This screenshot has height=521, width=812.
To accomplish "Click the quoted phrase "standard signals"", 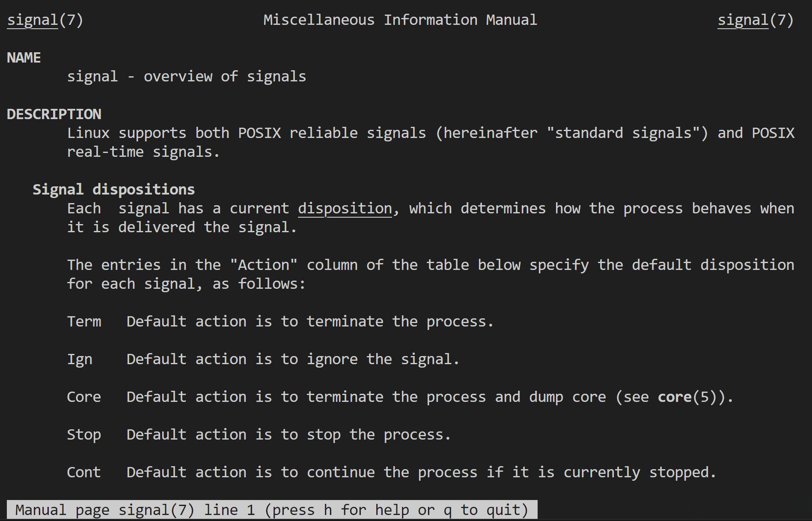I will [x=623, y=133].
